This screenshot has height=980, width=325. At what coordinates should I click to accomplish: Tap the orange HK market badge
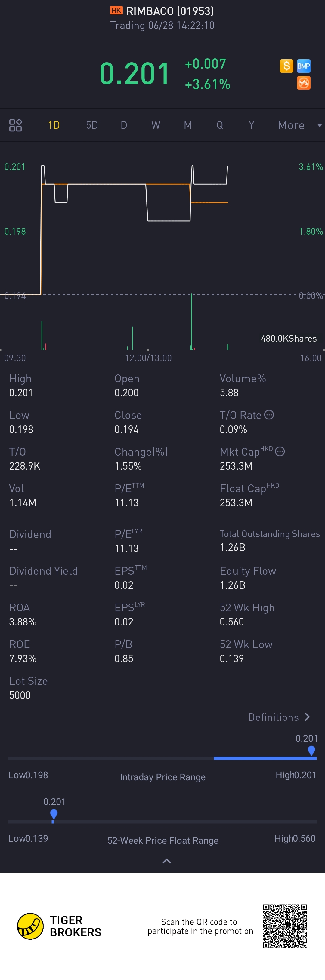[116, 11]
